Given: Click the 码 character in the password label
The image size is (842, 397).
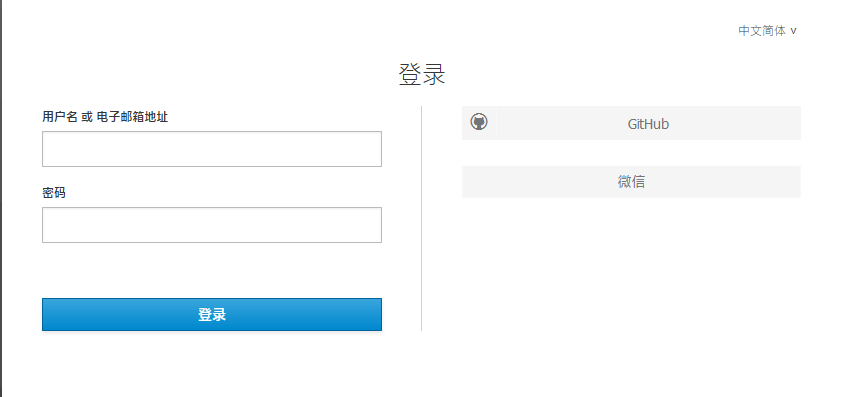Looking at the screenshot, I should tap(60, 192).
